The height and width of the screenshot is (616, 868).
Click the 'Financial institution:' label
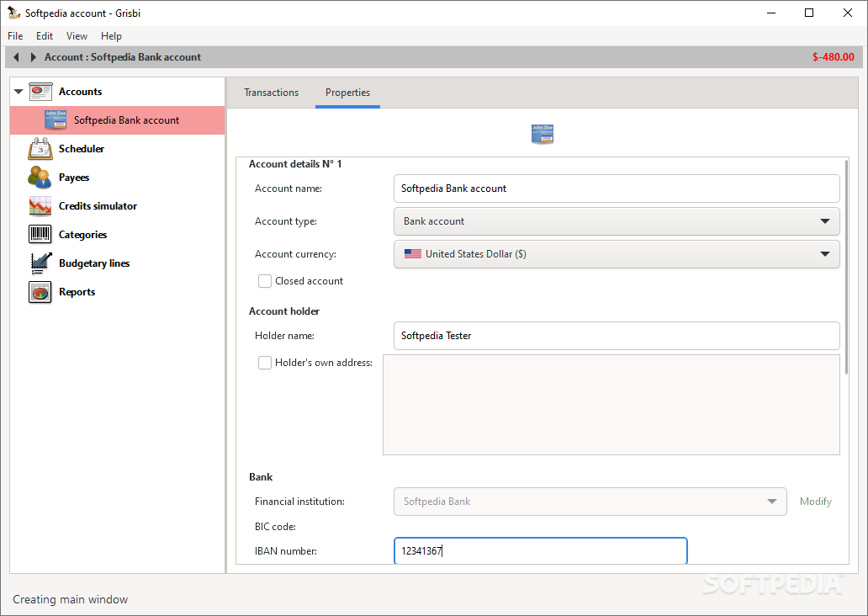pos(299,502)
